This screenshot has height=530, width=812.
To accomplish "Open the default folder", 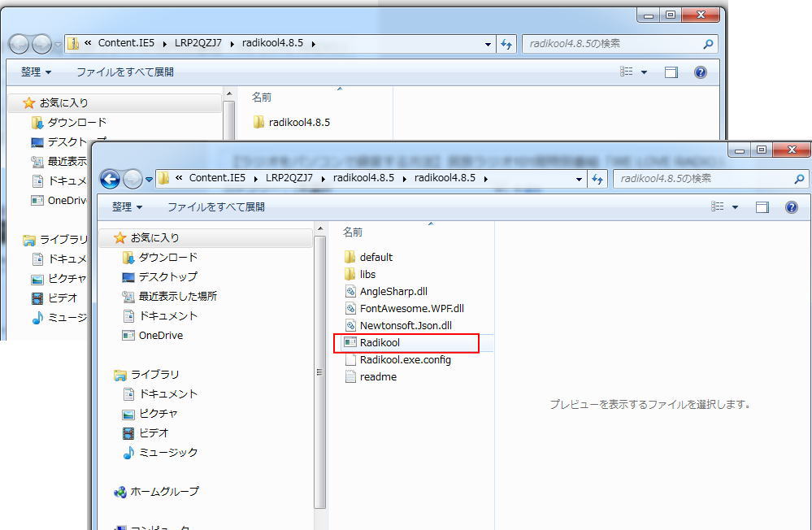I will click(376, 257).
